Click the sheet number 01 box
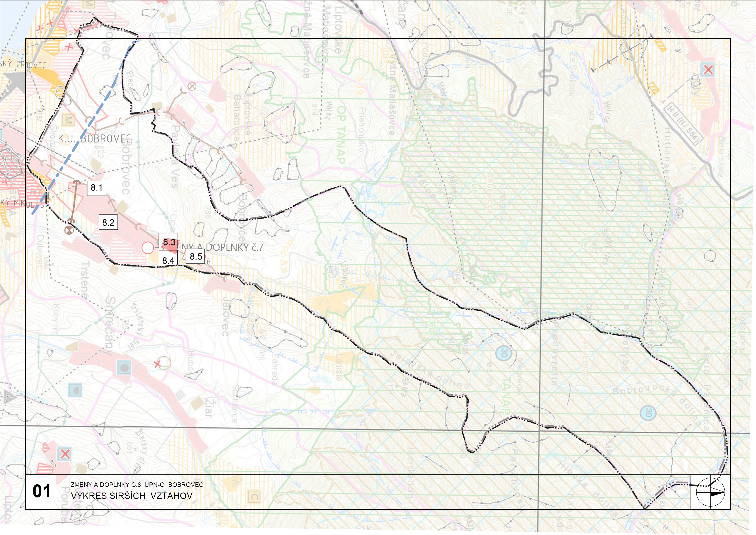756x535 pixels. [41, 491]
